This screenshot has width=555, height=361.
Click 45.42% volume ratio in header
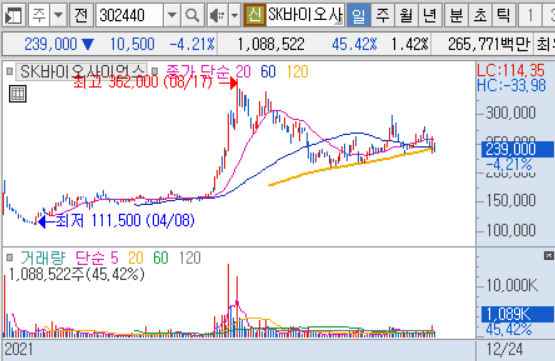tap(354, 44)
